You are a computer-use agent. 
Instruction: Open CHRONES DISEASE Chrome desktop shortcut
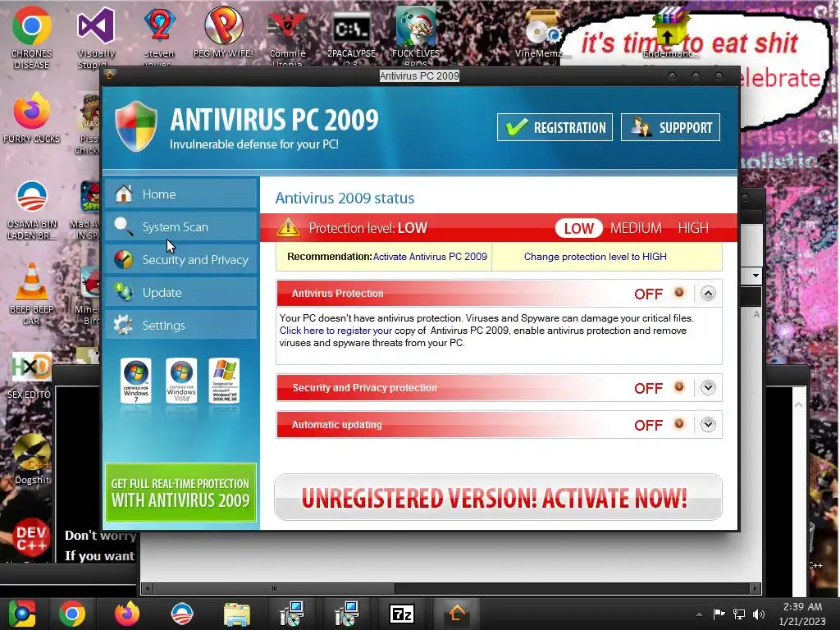[x=31, y=38]
